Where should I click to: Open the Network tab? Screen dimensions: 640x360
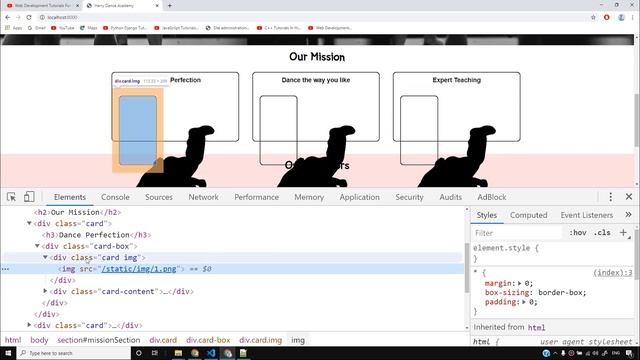203,197
